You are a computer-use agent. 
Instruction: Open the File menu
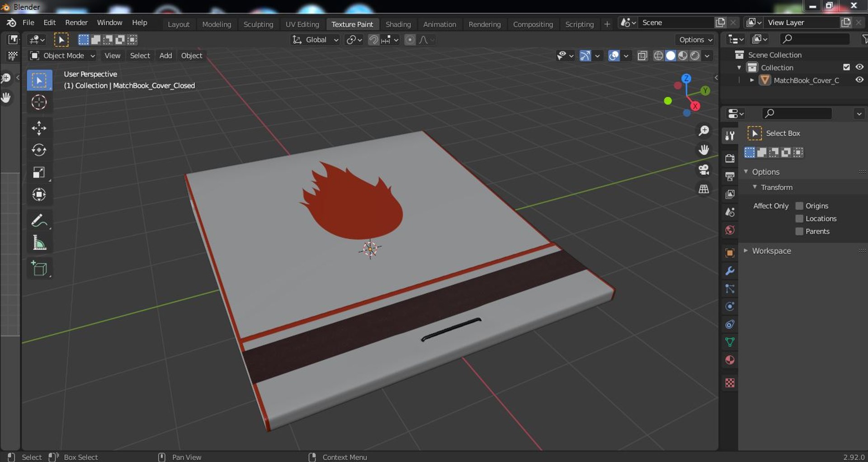point(28,23)
